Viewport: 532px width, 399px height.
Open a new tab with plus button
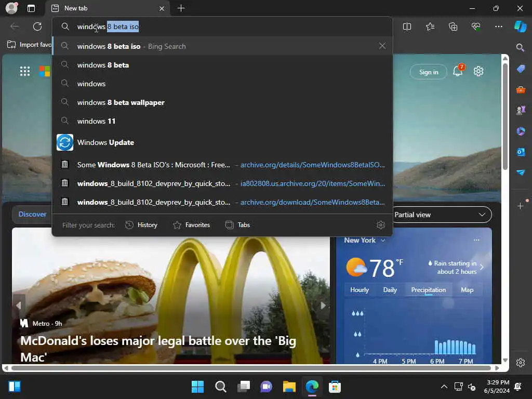(x=181, y=8)
